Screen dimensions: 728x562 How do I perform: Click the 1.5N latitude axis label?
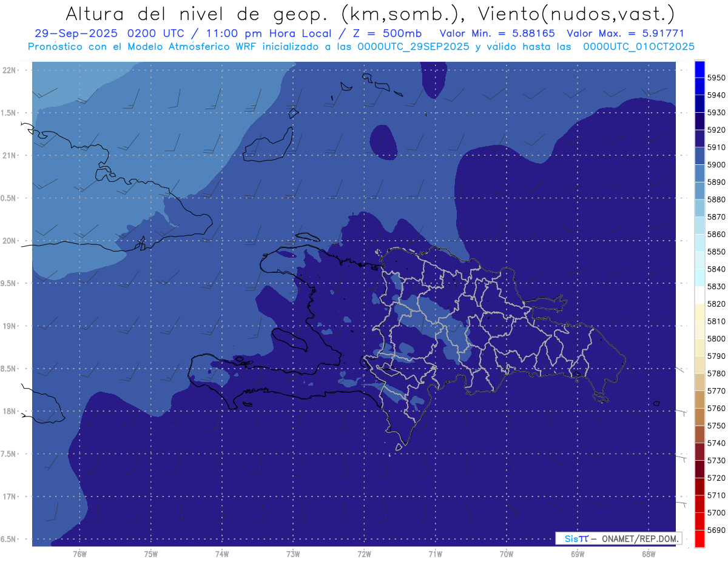click(x=8, y=113)
